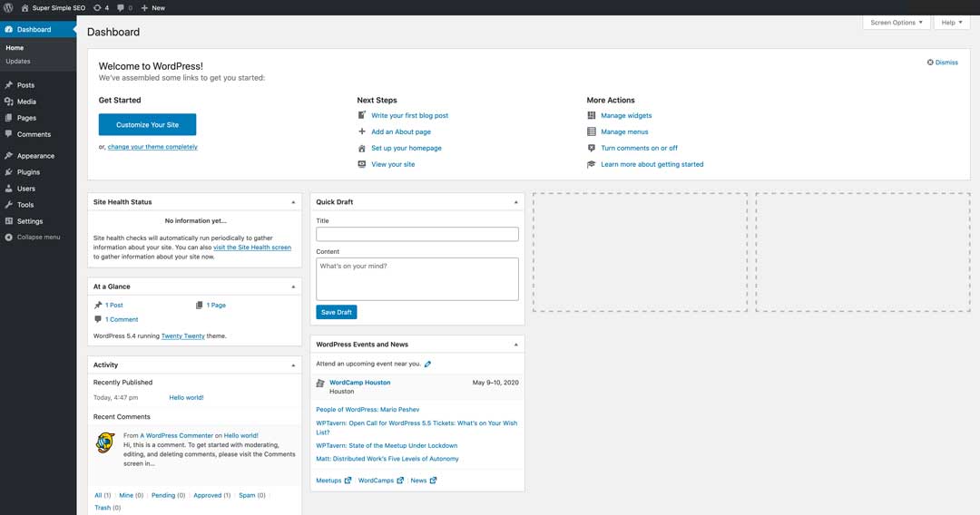980x515 pixels.
Task: Click the menus icon beside Manage menus
Action: [592, 131]
